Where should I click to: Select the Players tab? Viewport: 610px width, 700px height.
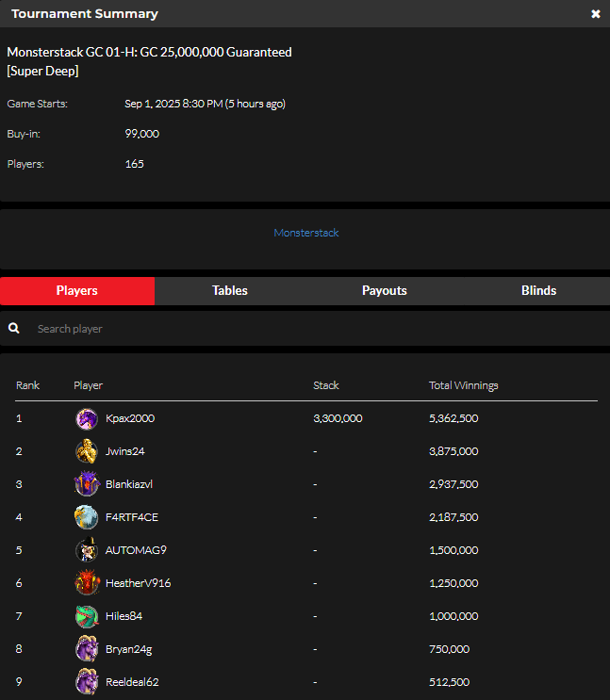tap(77, 290)
